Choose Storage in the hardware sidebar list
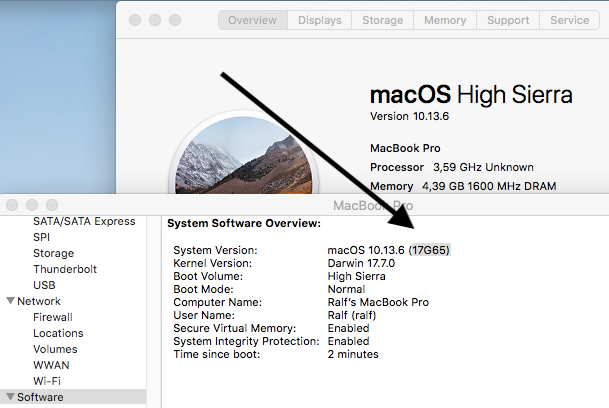 (53, 253)
